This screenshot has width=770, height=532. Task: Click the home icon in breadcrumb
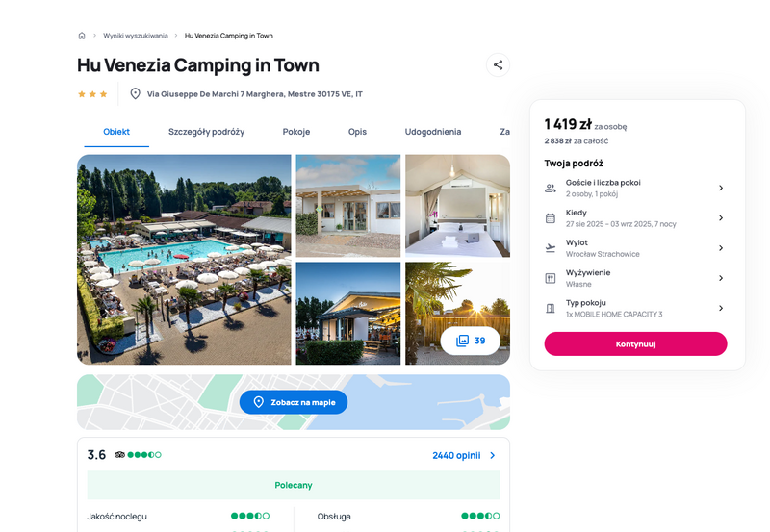(82, 36)
